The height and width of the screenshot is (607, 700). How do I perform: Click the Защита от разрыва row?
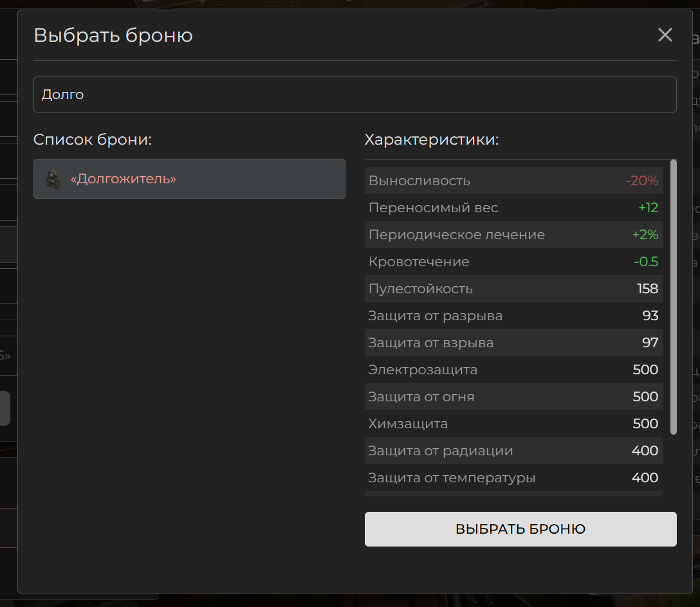click(513, 316)
